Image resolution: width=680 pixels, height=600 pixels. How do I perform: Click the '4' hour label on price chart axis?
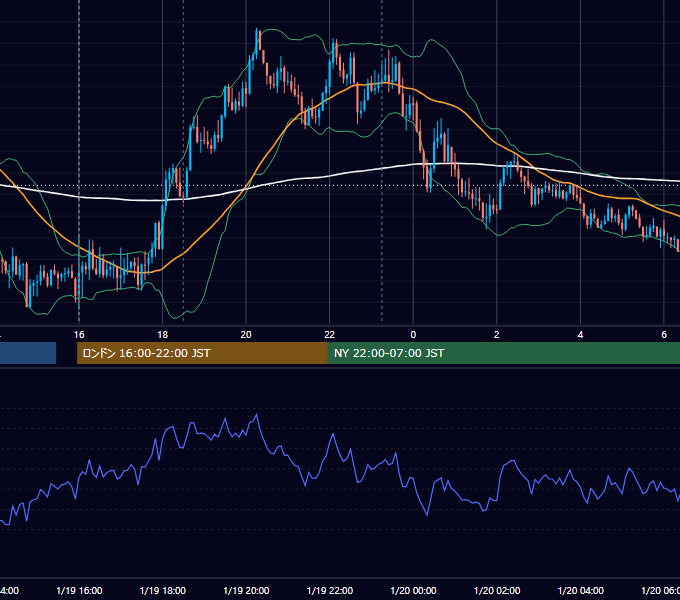coord(580,335)
